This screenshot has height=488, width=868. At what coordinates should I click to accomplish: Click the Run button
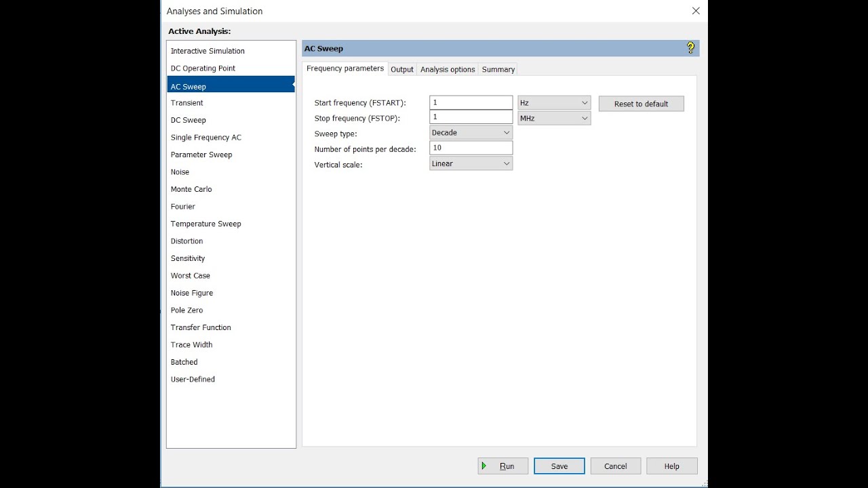tap(503, 466)
